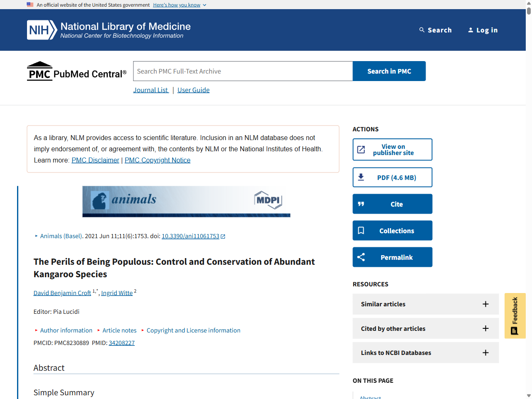Click the Search in PMC button

[389, 71]
